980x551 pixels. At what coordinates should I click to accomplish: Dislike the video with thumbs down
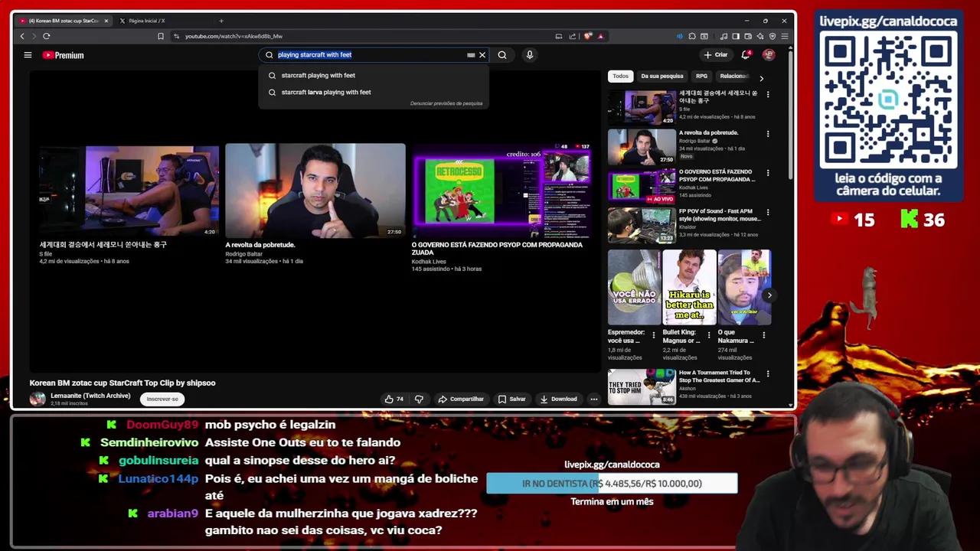pos(419,399)
